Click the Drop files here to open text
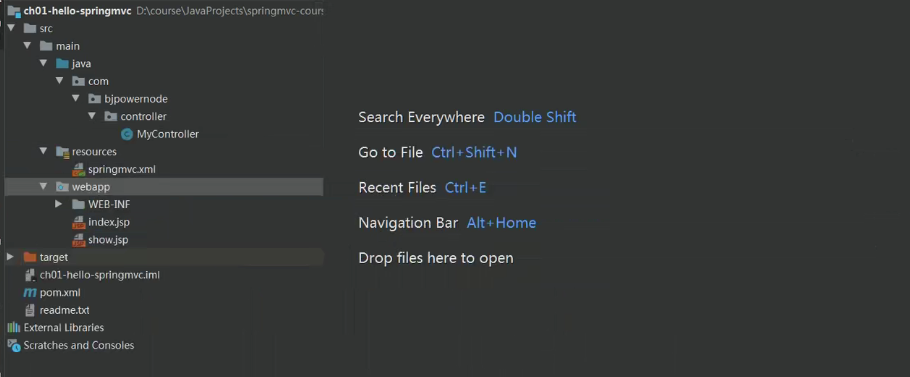Screen dimensions: 910x377 436,258
